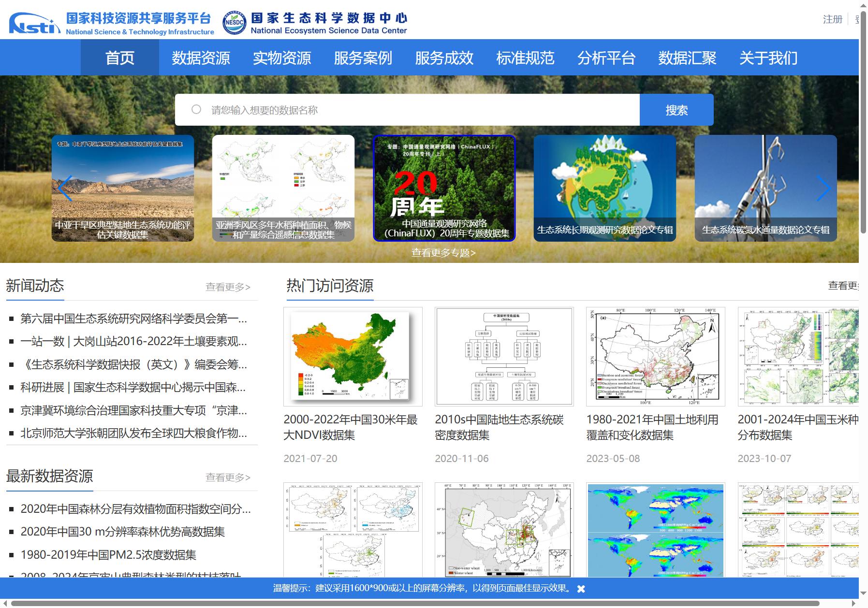Open news 京津冀环境综合治理国家科技重大专项
The width and height of the screenshot is (868, 608).
pos(133,410)
